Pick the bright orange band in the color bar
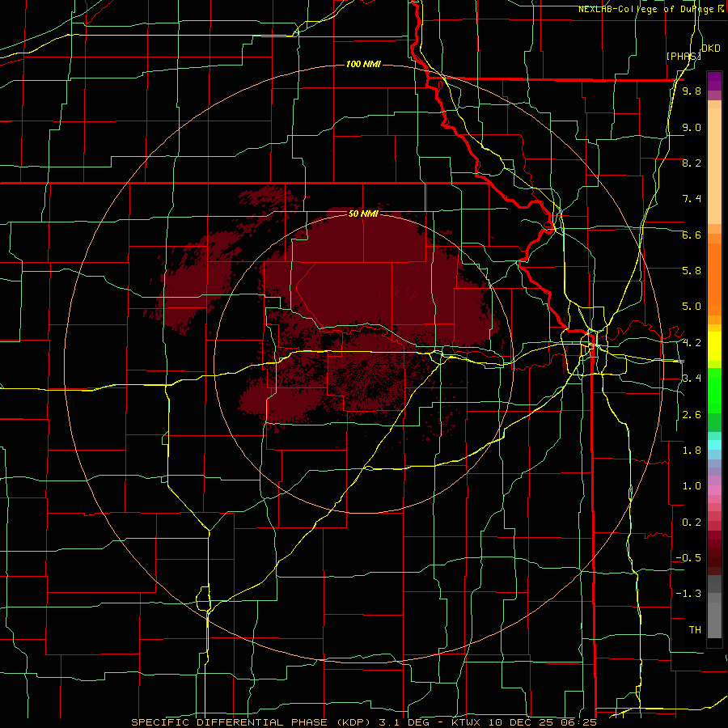The width and height of the screenshot is (728, 728). (x=714, y=279)
